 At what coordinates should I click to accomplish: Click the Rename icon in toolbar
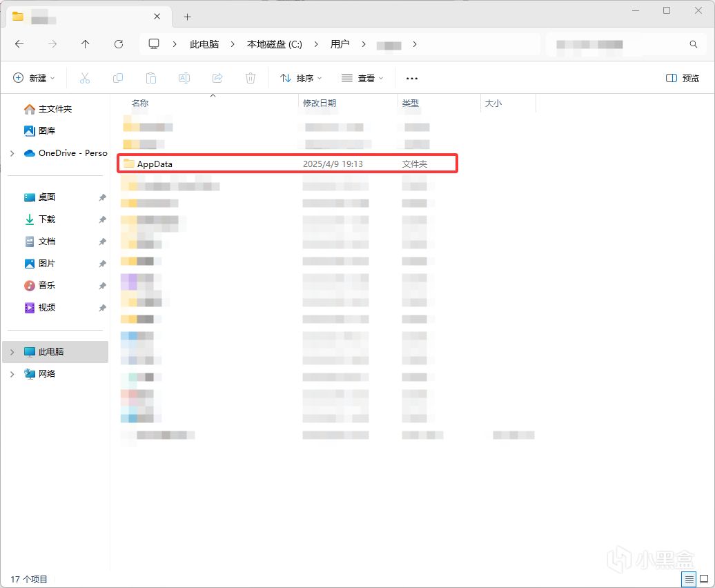184,79
